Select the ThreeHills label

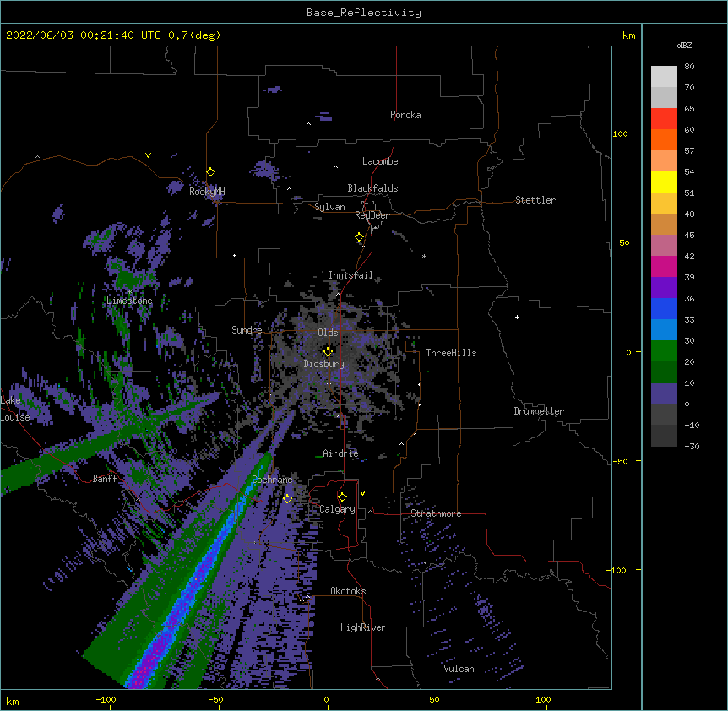click(451, 353)
